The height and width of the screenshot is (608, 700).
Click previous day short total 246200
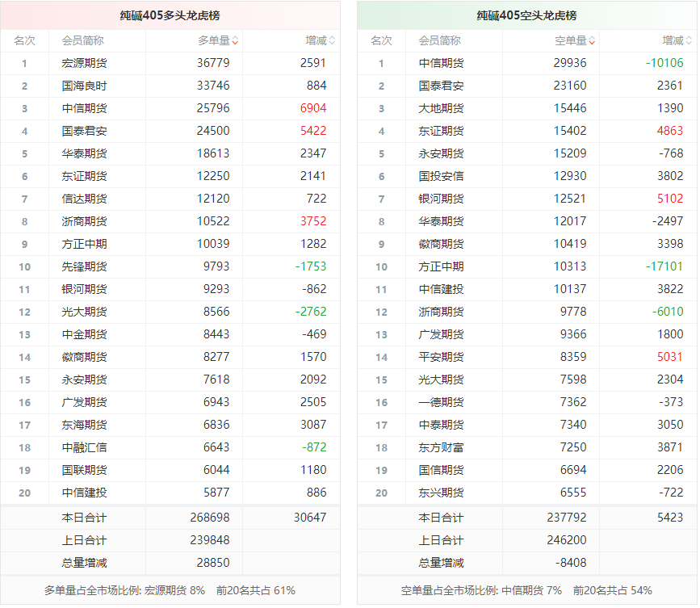coord(567,540)
